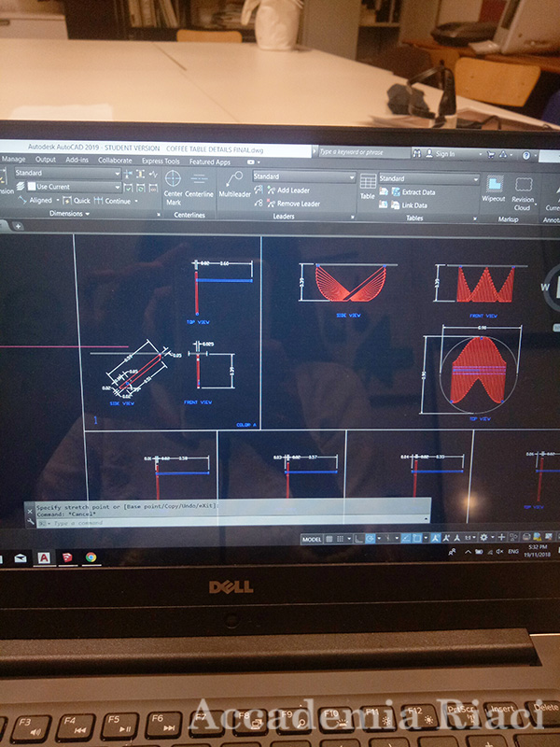Open the dimension style Standard dropdown
Screen dimensions: 560x747
point(67,173)
